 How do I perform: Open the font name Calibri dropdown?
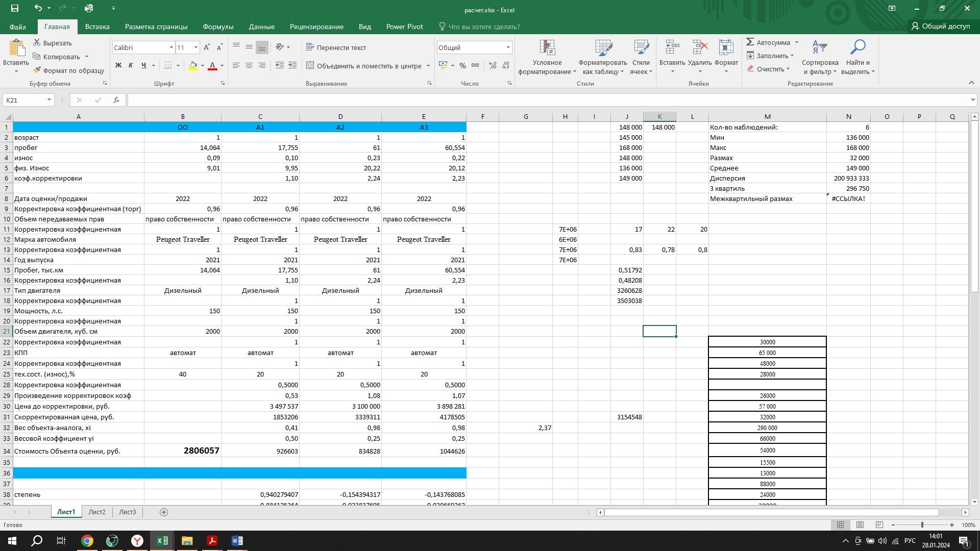(x=171, y=47)
